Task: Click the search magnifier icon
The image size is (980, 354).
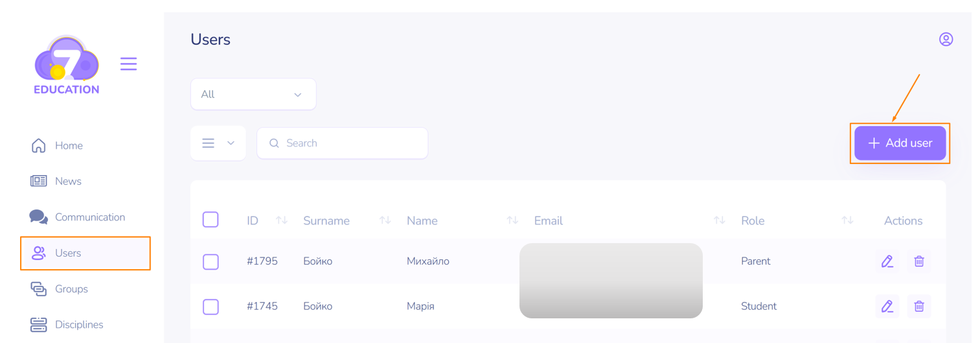Action: coord(274,143)
